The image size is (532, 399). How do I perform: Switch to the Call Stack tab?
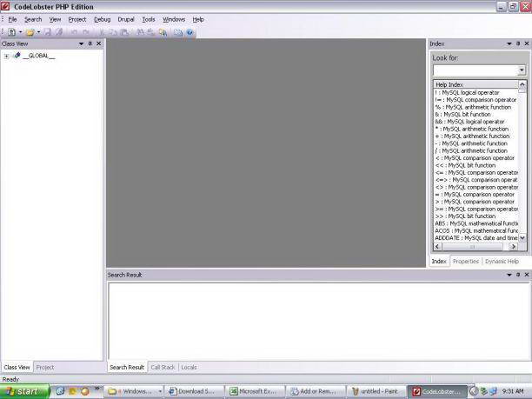pos(163,367)
